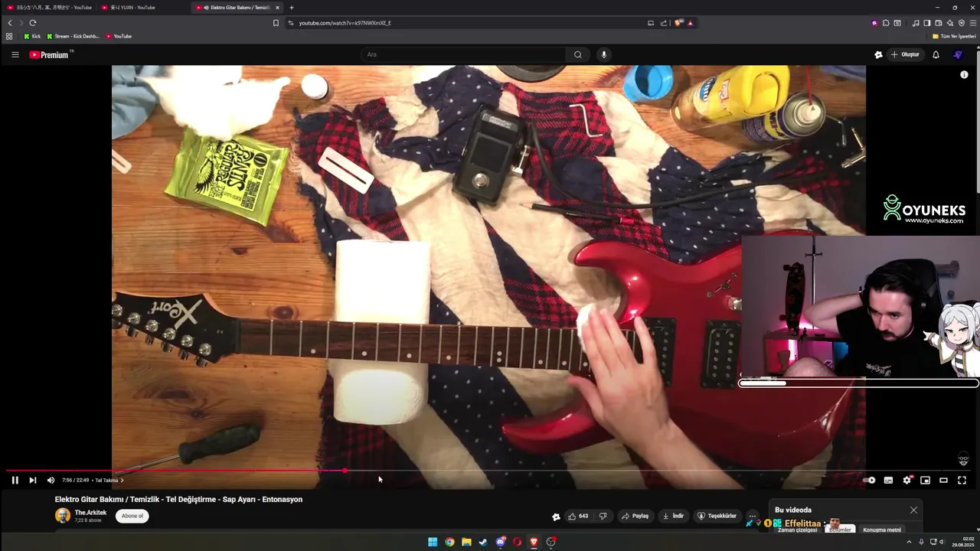Image resolution: width=980 pixels, height=551 pixels.
Task: Open the account avatar menu
Action: pyautogui.click(x=958, y=54)
